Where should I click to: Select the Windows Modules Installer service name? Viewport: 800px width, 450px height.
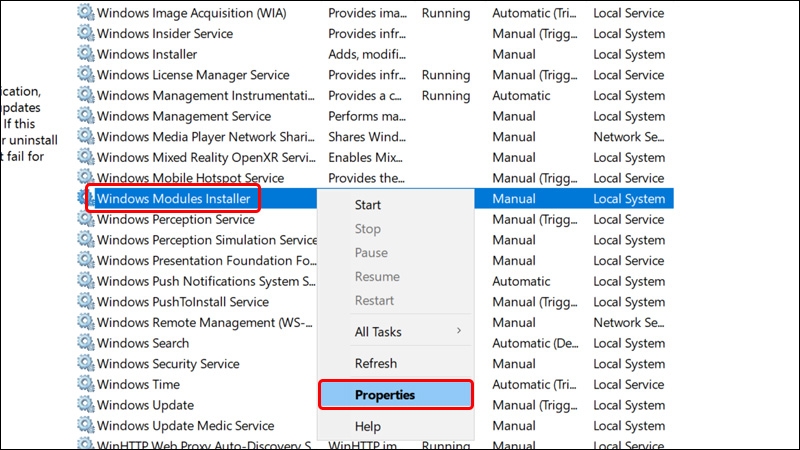click(x=173, y=198)
